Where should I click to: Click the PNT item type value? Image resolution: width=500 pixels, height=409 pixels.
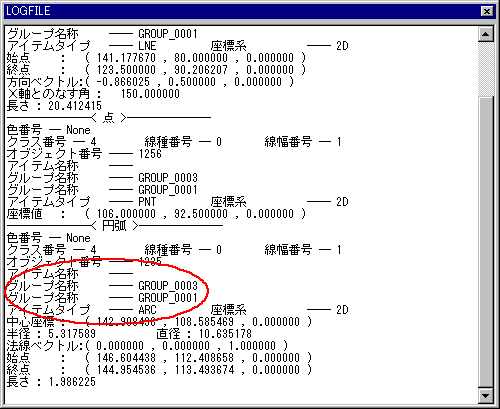pyautogui.click(x=147, y=202)
